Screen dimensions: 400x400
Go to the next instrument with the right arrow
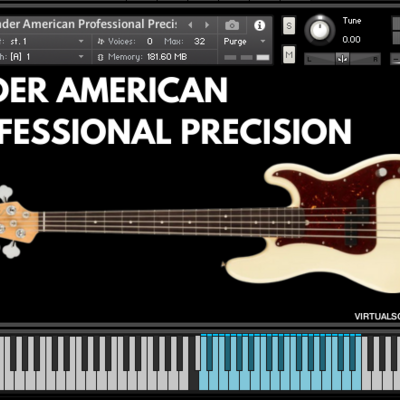click(207, 25)
